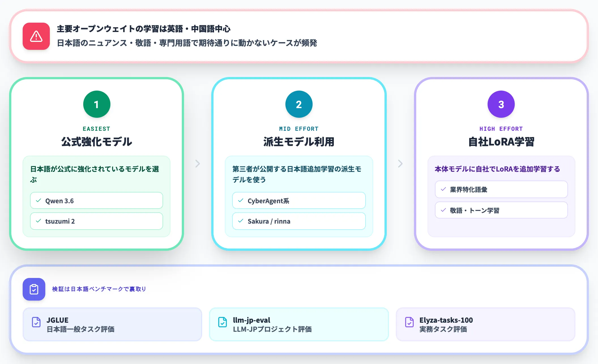Click the checkmark beside 敬語・トーン学習
This screenshot has height=364, width=598.
[443, 210]
